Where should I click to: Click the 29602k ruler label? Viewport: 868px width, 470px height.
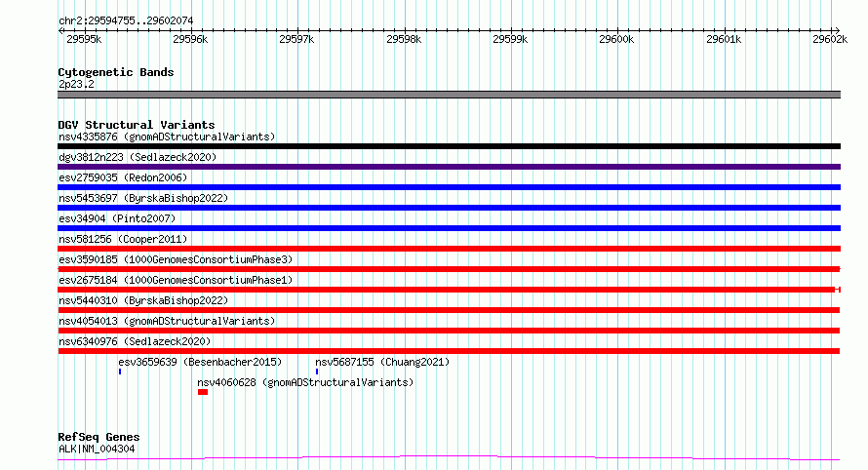[830, 39]
